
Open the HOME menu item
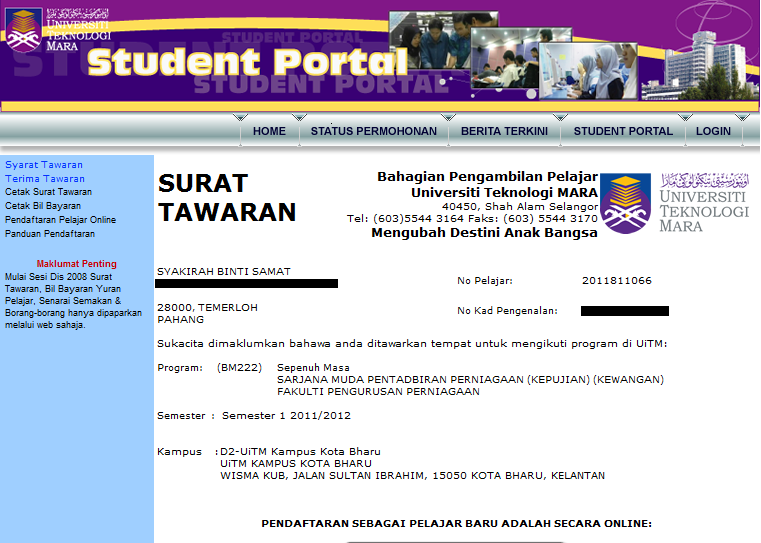pos(269,131)
